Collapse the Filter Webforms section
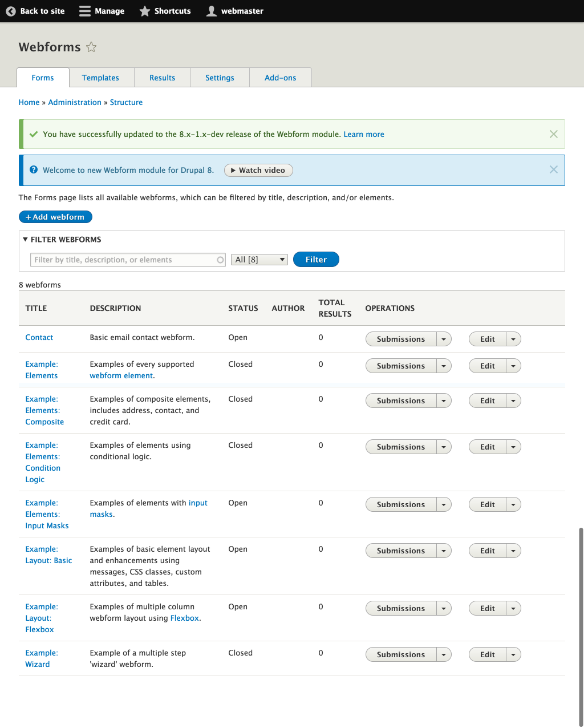 click(x=62, y=240)
